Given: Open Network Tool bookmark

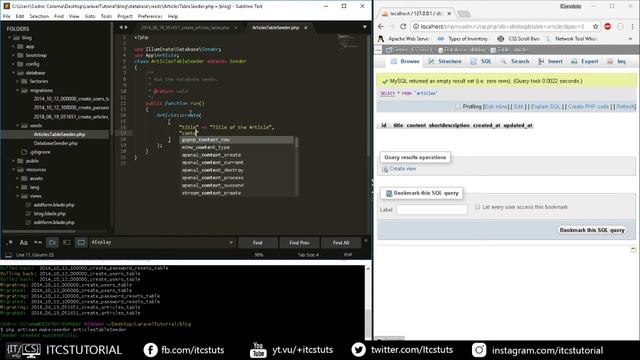Looking at the screenshot, I should (571, 39).
